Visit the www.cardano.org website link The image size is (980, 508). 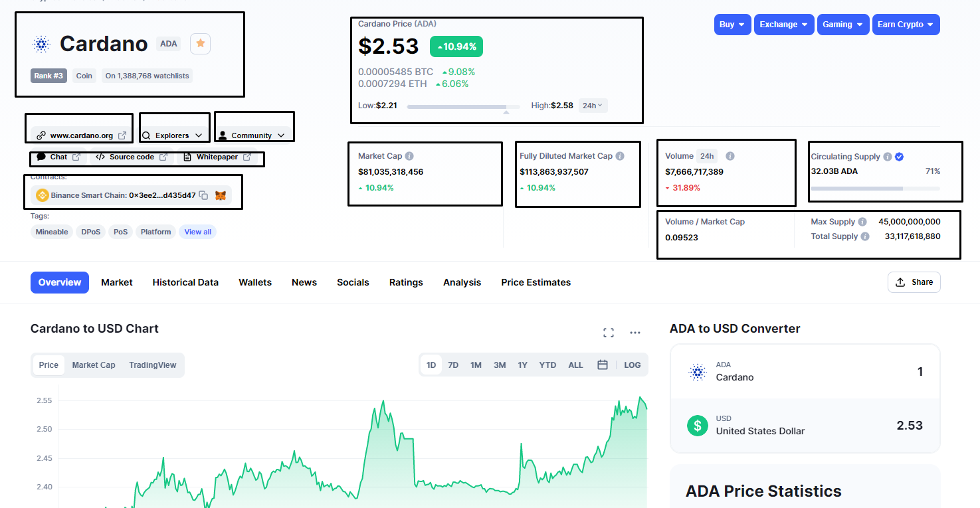(x=82, y=135)
